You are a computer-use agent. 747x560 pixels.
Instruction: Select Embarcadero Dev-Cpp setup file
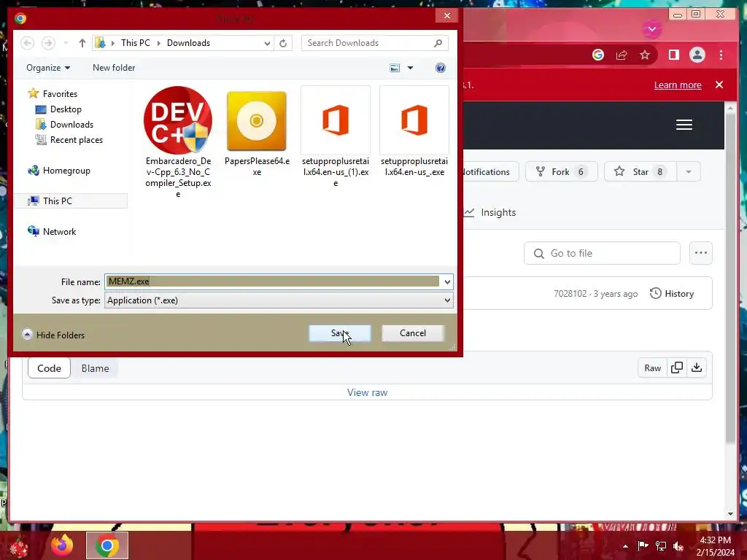click(178, 142)
